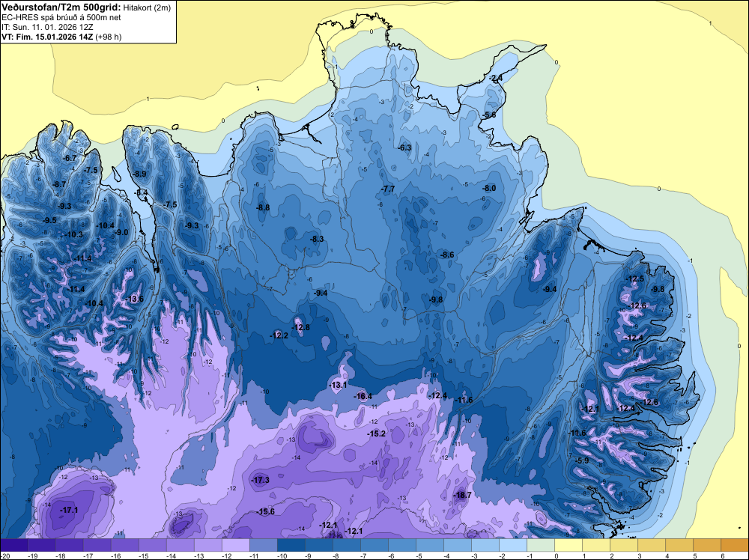Click legend swatch between -12 and -11
Viewport: 749px width, 560px height.
(236, 545)
